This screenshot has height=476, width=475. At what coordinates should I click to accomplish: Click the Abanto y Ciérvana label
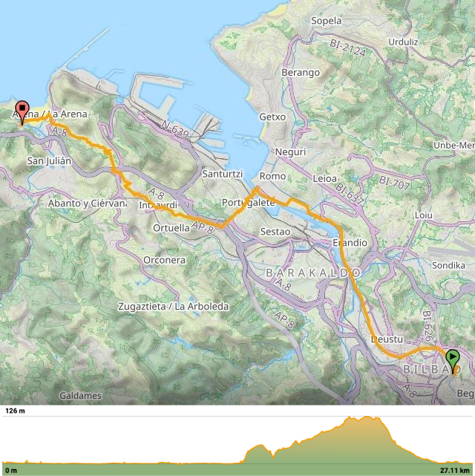[x=87, y=203]
